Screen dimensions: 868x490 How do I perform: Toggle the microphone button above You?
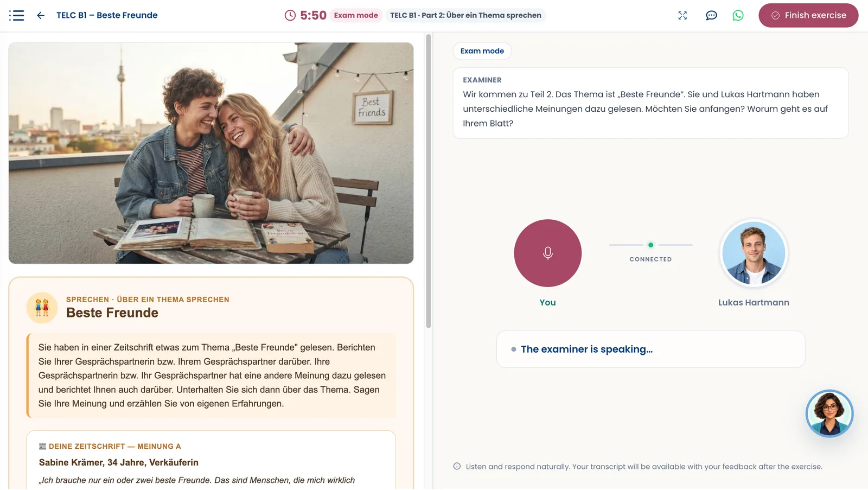click(x=547, y=253)
